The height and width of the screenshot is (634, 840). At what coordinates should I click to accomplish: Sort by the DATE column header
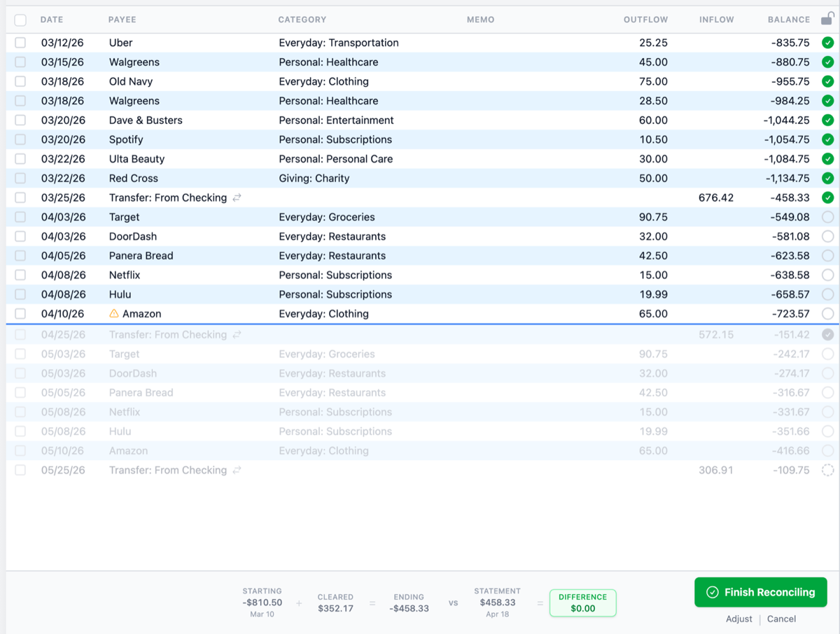pyautogui.click(x=52, y=20)
